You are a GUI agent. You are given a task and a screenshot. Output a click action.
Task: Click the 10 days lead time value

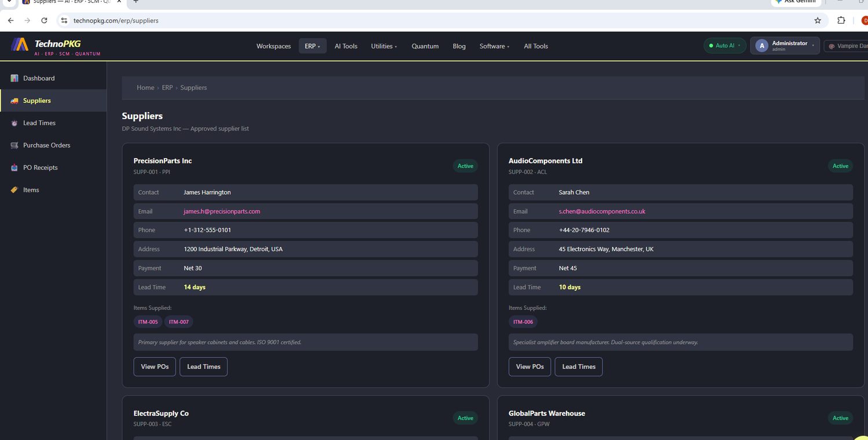569,287
